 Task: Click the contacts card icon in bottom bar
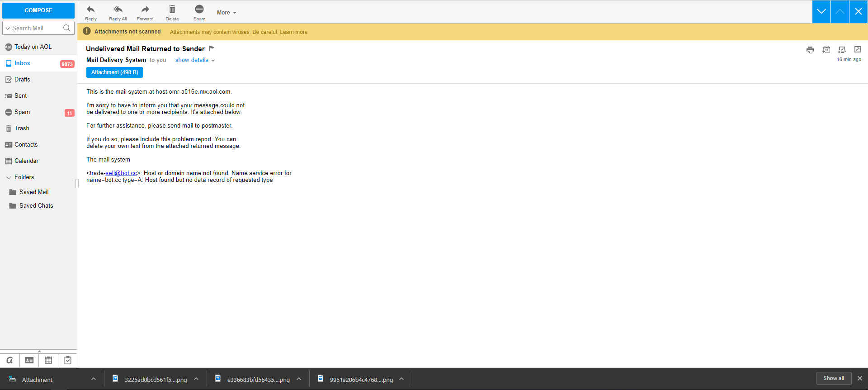coord(29,360)
